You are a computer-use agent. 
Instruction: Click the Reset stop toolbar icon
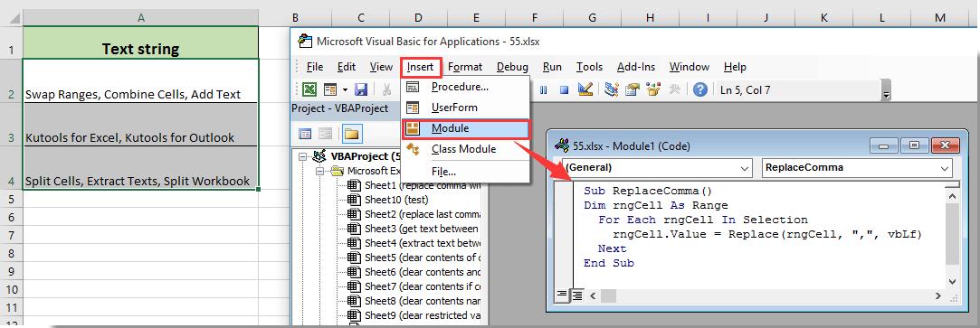pos(564,89)
